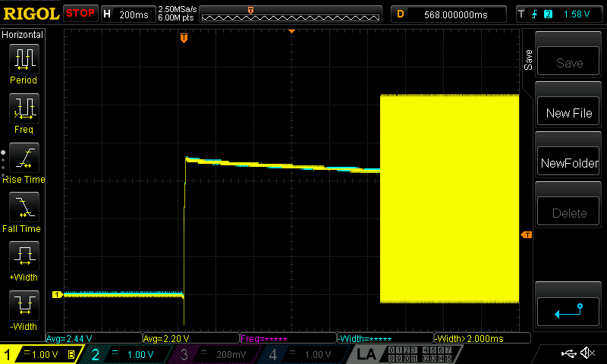Image resolution: width=607 pixels, height=364 pixels.
Task: Toggle the speaker sound icon
Action: click(587, 353)
